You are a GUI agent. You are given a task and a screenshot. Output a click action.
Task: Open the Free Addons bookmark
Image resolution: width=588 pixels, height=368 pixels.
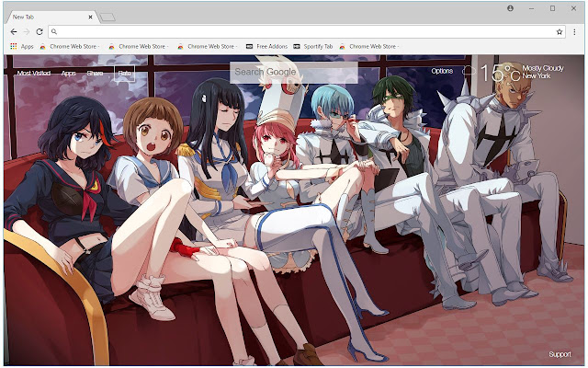coord(267,47)
